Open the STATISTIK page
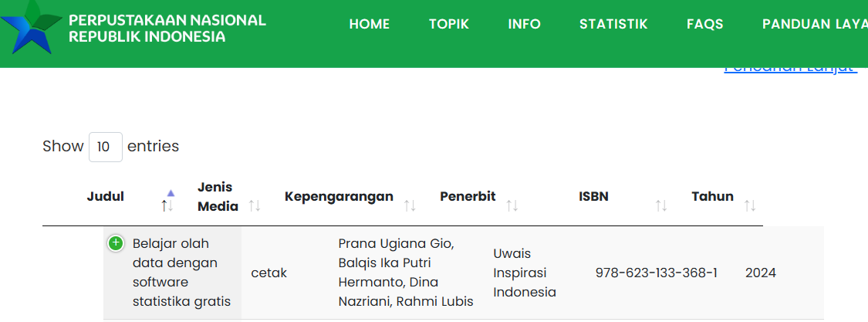Image resolution: width=868 pixels, height=322 pixels. [x=613, y=25]
